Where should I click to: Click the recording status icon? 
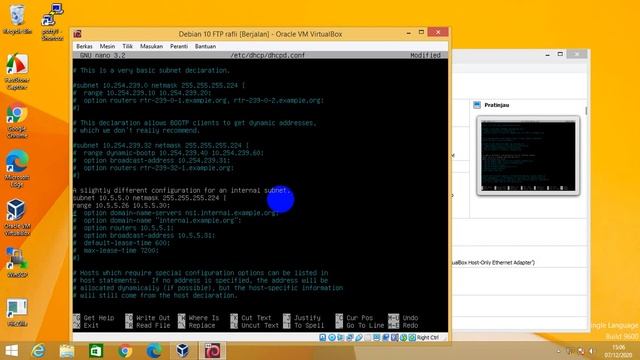pos(385,338)
